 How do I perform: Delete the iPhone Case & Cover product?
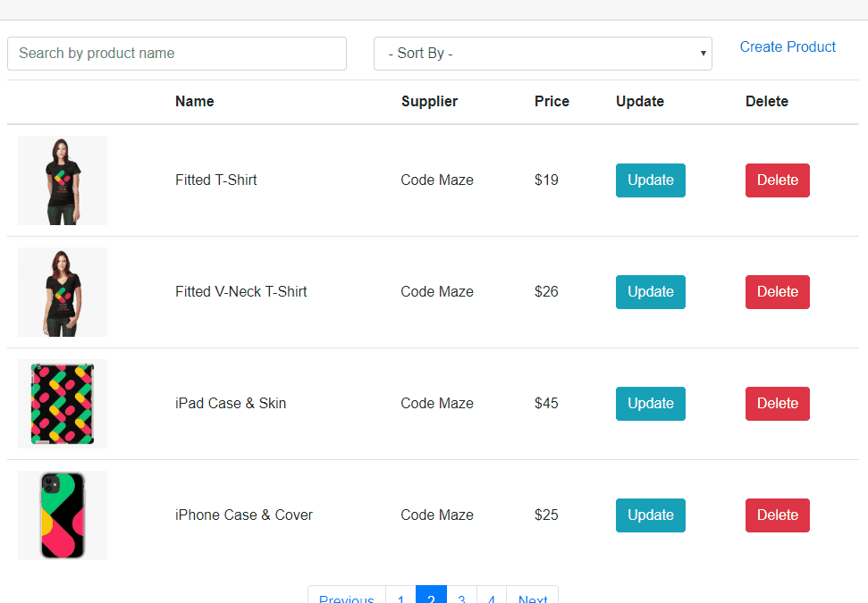pos(778,515)
